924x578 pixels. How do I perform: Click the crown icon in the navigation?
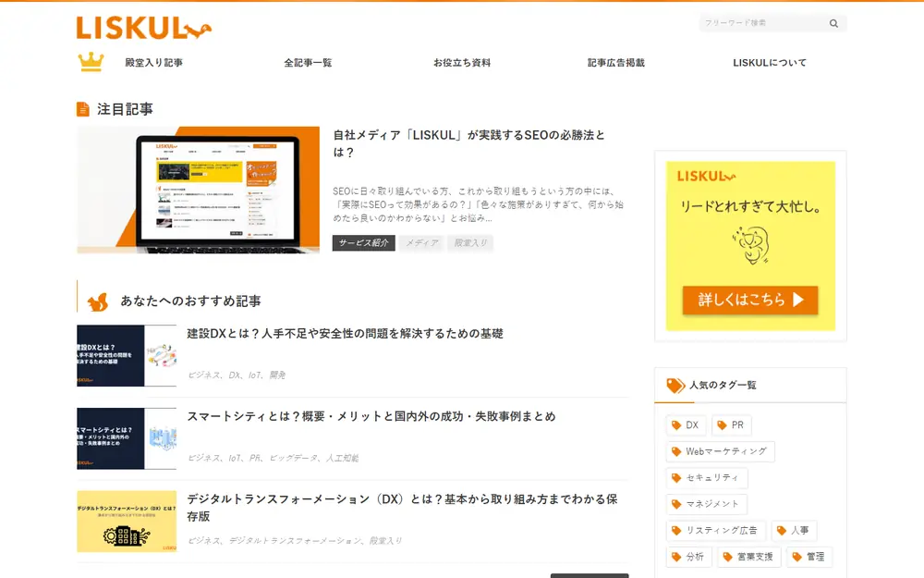(x=91, y=62)
